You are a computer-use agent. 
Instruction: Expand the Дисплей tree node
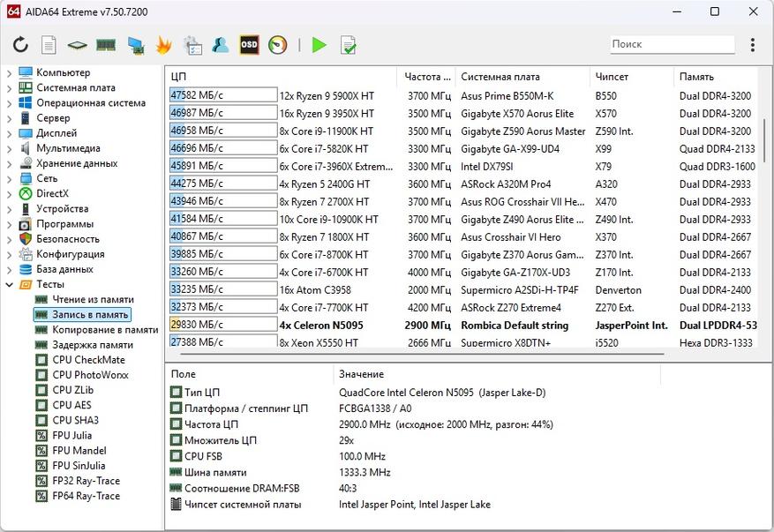[x=9, y=134]
